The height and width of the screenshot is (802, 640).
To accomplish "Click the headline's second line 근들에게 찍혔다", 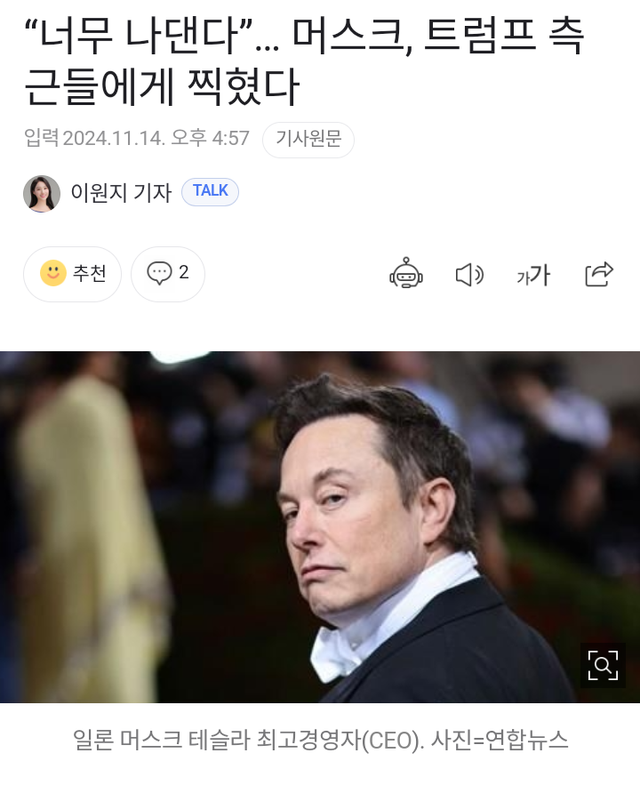I will tap(162, 87).
